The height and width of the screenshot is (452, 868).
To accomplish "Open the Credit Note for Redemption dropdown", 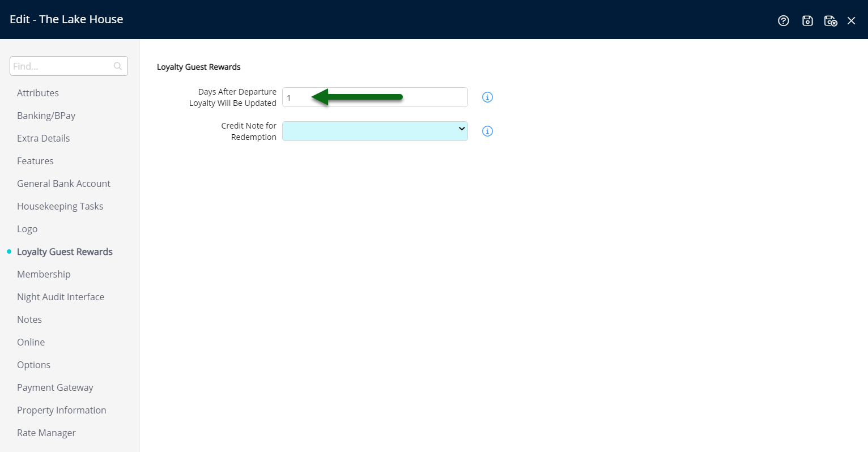I will [375, 131].
